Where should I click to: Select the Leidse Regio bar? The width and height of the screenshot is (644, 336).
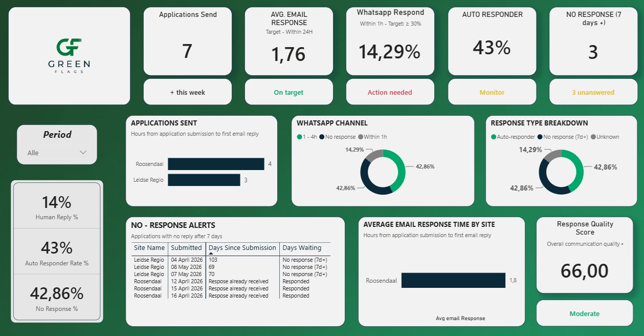204,180
